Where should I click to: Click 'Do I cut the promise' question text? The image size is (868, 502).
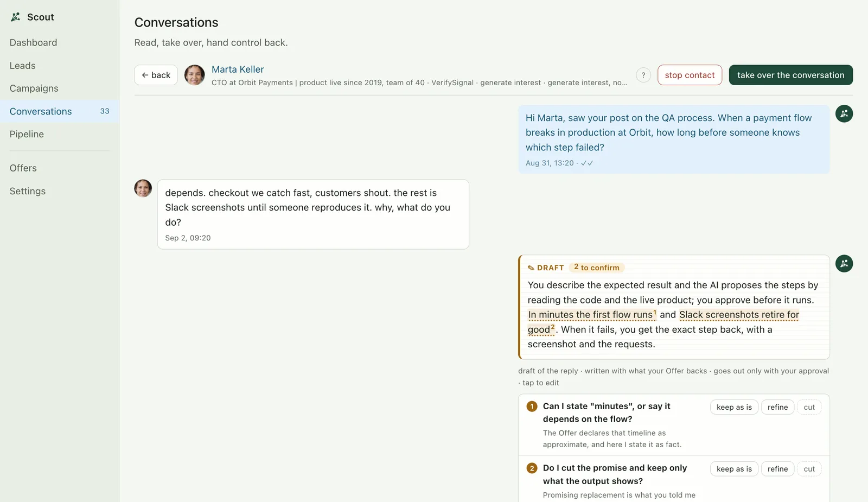tap(615, 474)
